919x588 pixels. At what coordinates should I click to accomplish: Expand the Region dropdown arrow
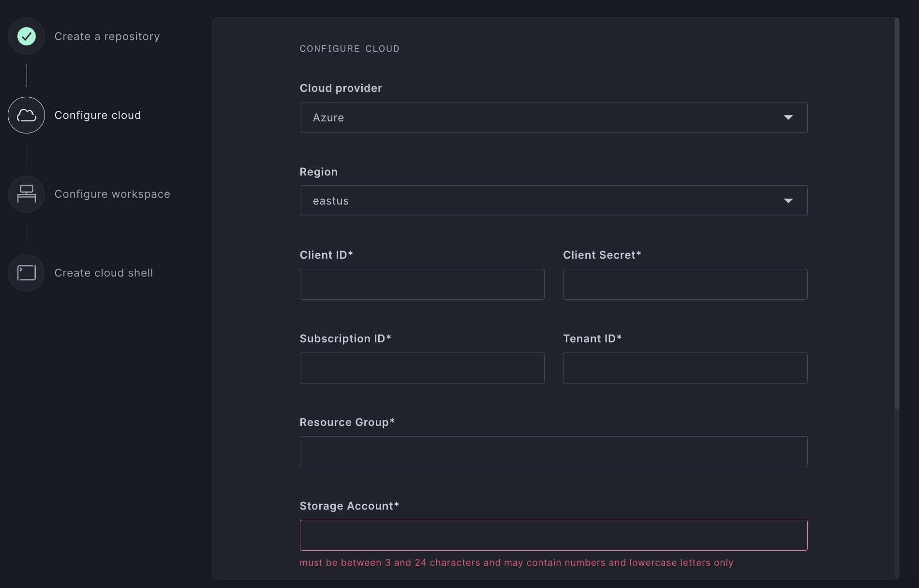click(x=788, y=201)
